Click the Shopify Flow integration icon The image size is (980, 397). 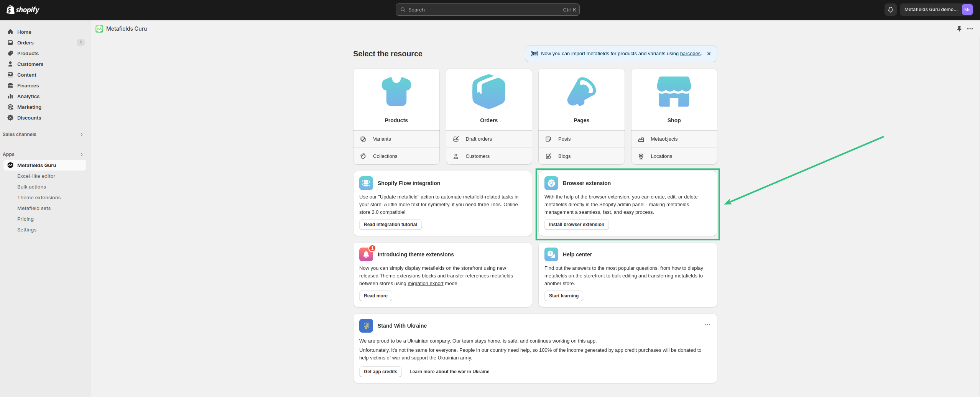point(366,183)
